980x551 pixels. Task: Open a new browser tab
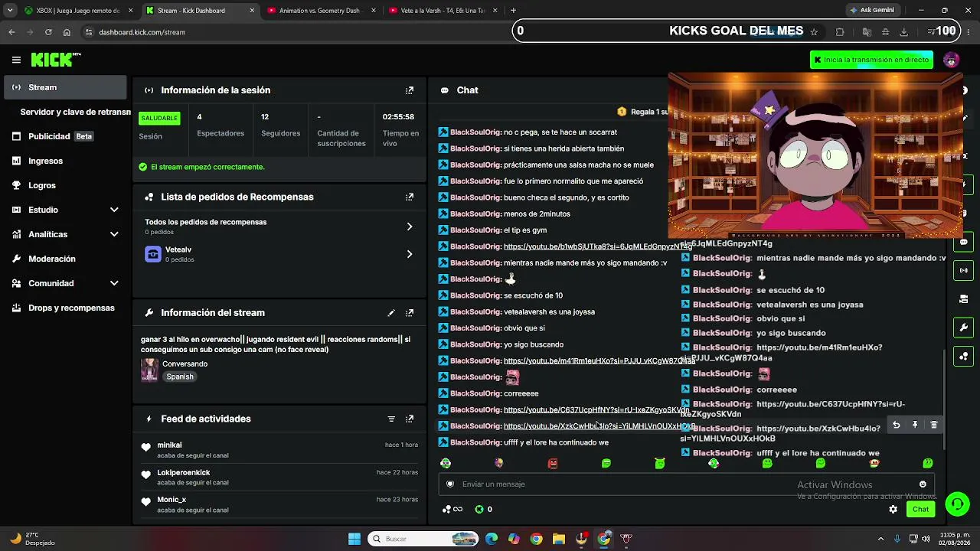coord(513,11)
